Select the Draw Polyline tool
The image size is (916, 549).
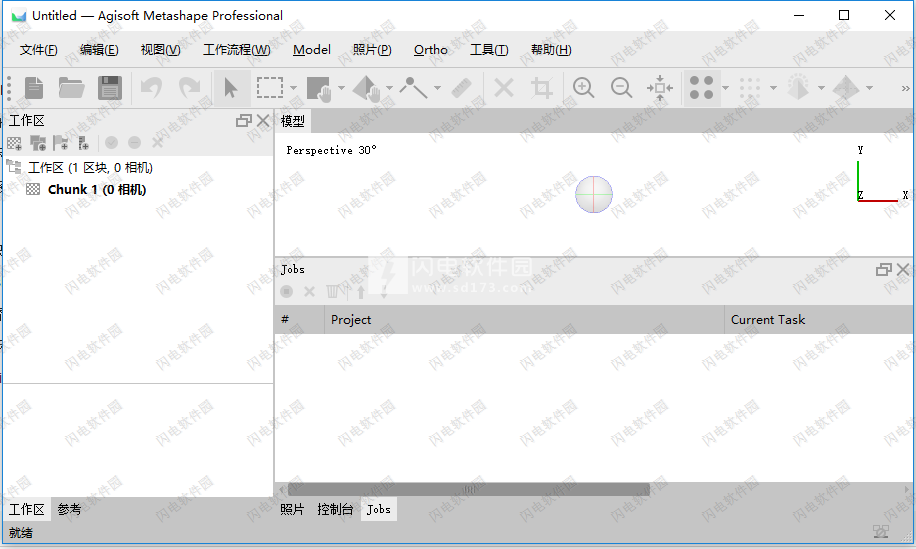click(x=414, y=88)
